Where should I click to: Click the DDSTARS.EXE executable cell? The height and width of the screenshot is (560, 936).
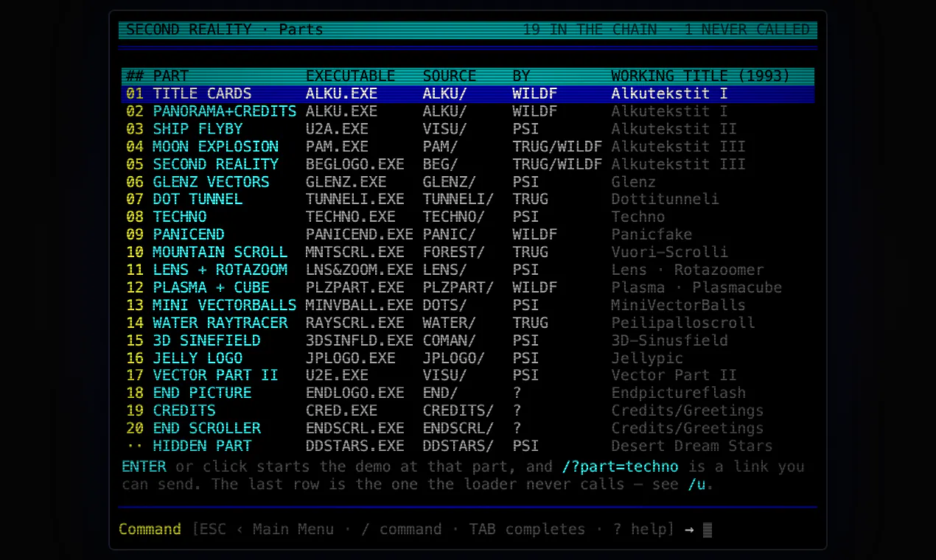point(355,446)
